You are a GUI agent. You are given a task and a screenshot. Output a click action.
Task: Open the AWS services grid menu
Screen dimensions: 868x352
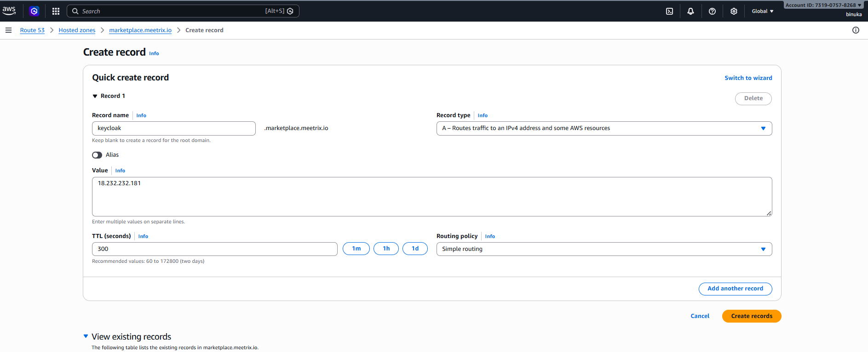[x=56, y=11]
